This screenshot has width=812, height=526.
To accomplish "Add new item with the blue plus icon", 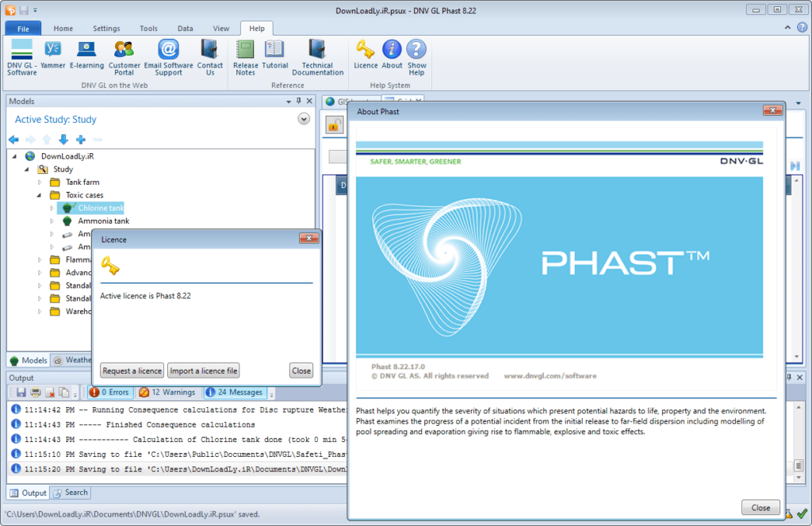I will [x=81, y=140].
